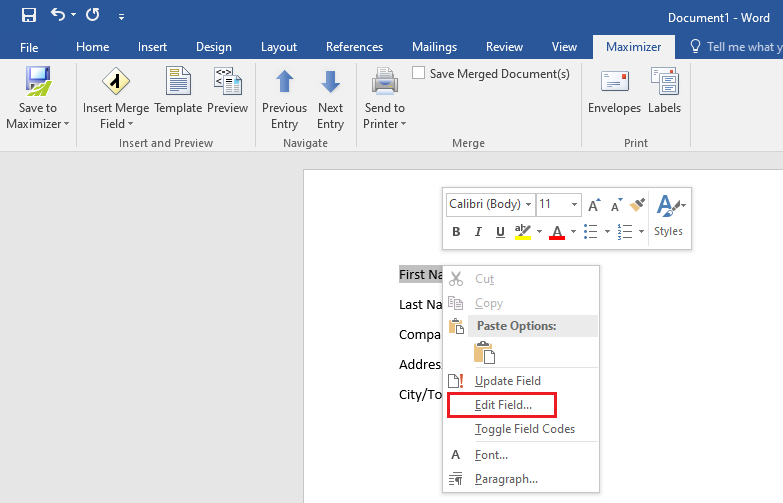The width and height of the screenshot is (783, 503).
Task: Apply the red font color
Action: [557, 232]
